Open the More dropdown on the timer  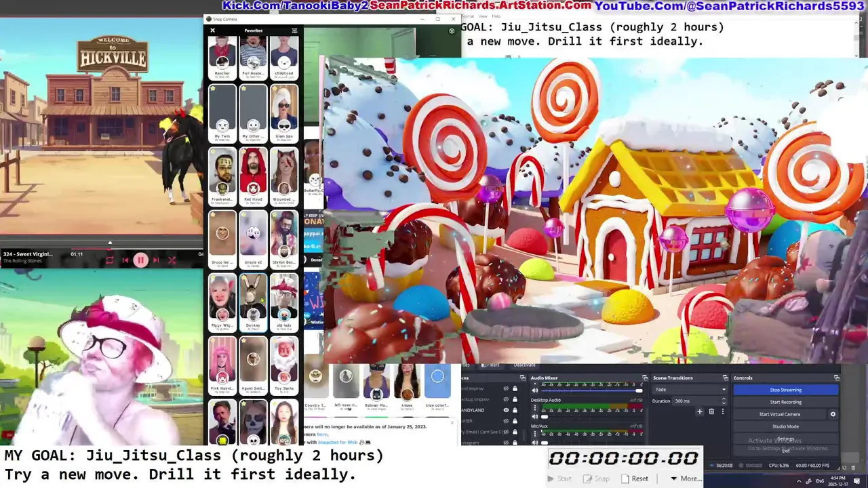pyautogui.click(x=686, y=479)
